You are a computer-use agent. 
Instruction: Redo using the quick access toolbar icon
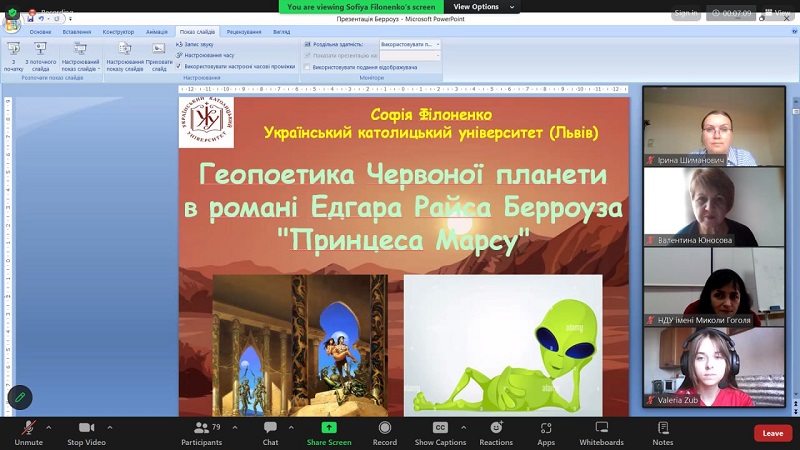click(x=57, y=19)
